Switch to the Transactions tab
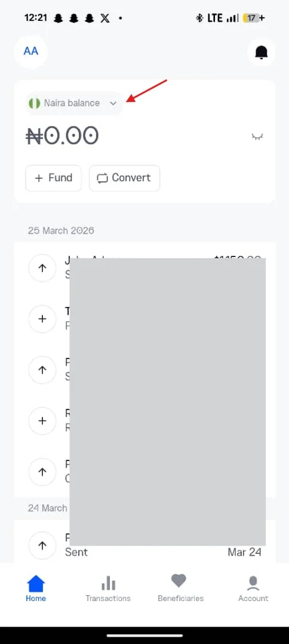The width and height of the screenshot is (289, 644). coord(108,588)
